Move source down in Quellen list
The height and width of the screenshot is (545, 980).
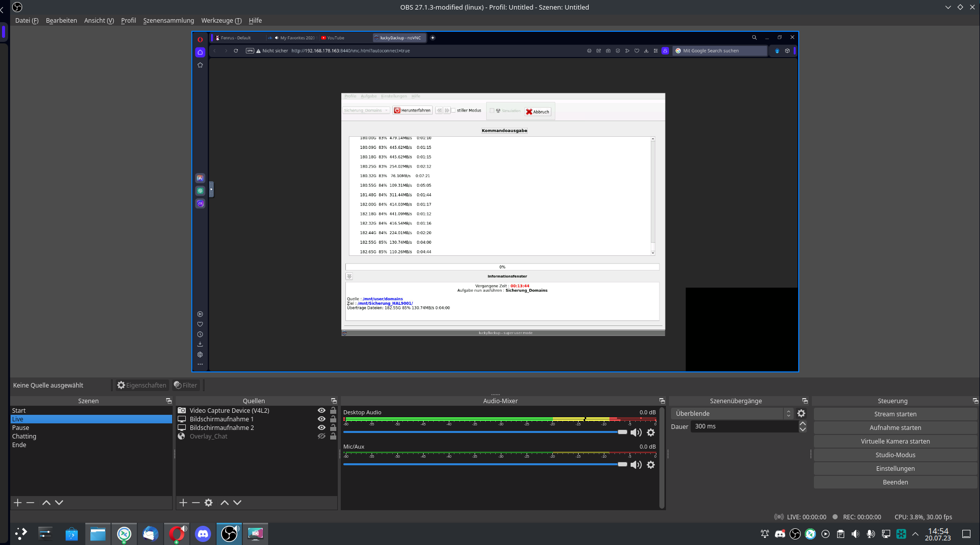coord(237,503)
